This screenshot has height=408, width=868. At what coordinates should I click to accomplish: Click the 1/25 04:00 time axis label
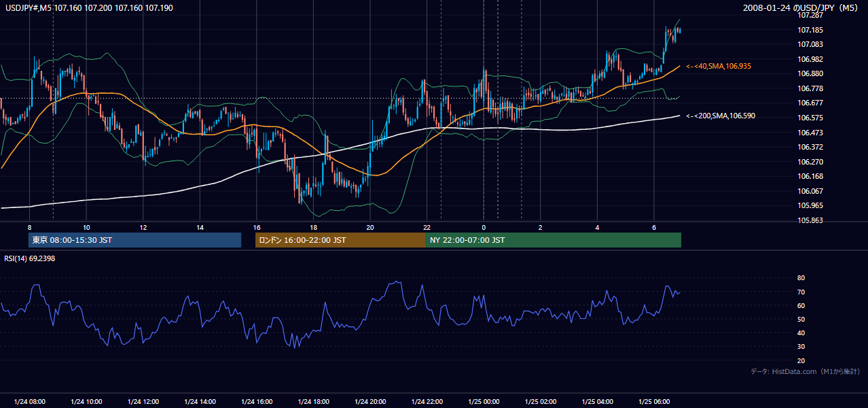point(598,402)
